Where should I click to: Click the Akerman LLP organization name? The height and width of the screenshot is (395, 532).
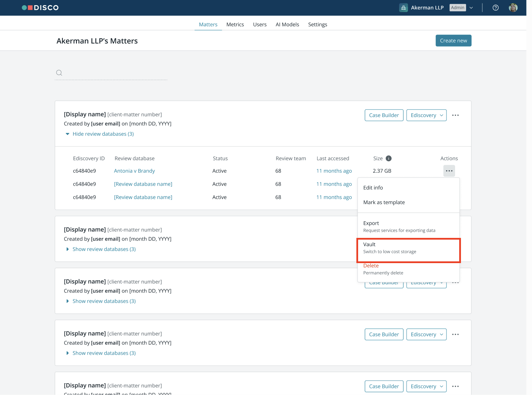point(427,8)
